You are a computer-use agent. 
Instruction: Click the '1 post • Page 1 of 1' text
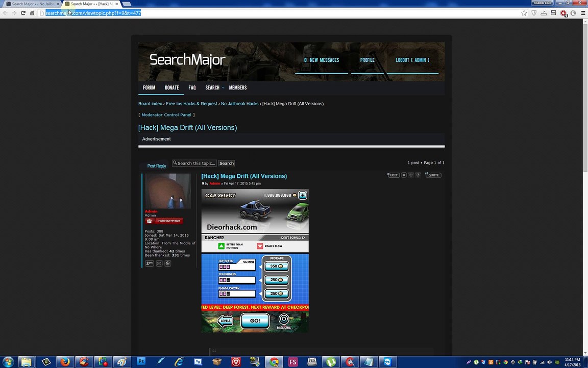click(x=426, y=163)
